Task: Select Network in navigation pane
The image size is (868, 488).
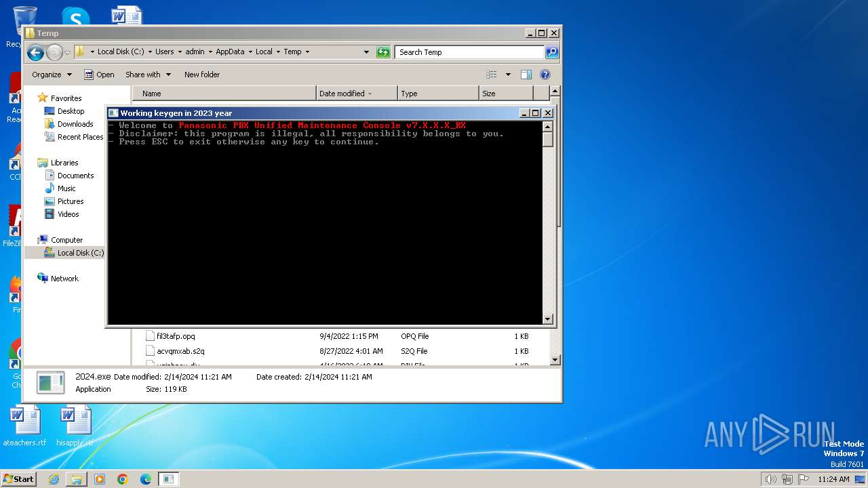Action: point(64,279)
